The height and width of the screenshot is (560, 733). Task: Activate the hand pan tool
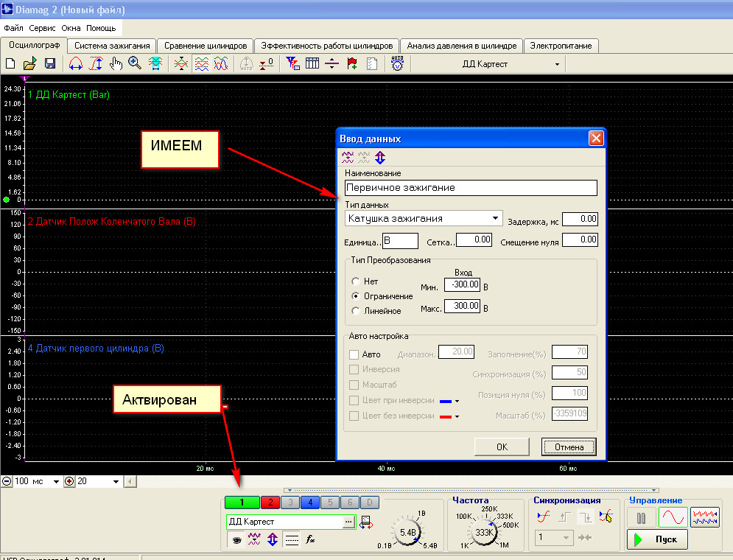[116, 63]
